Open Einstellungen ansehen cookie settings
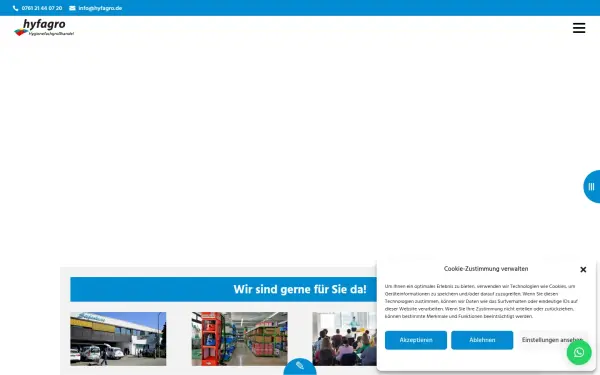This screenshot has height=375, width=600. coord(552,340)
